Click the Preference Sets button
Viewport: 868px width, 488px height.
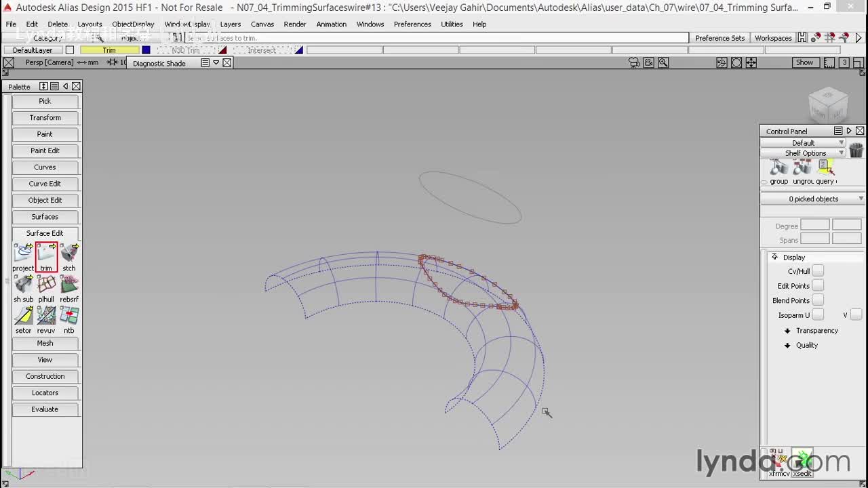[x=719, y=38]
